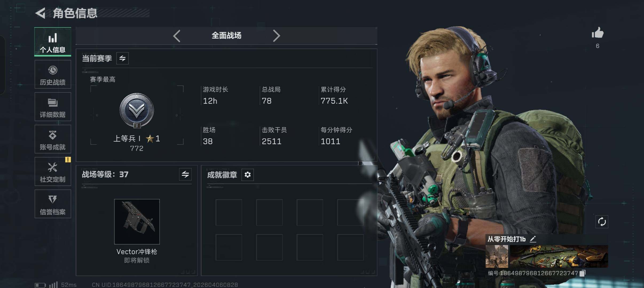644x288 pixels.
Task: Toggle the 当前赛季 season swap button
Action: tap(123, 58)
